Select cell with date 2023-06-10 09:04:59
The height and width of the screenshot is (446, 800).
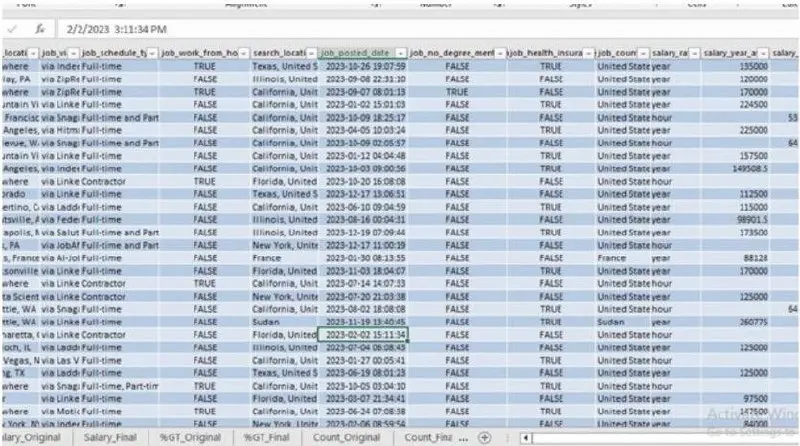pyautogui.click(x=363, y=207)
